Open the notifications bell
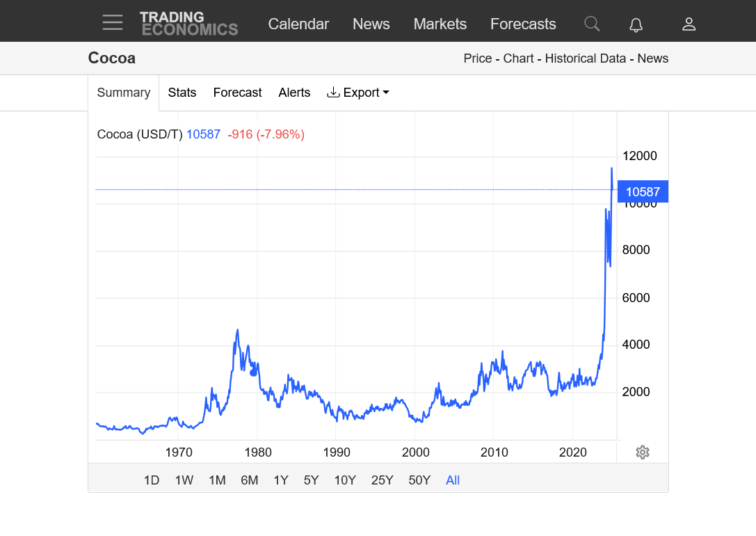Viewport: 756px width, 536px height. click(636, 24)
